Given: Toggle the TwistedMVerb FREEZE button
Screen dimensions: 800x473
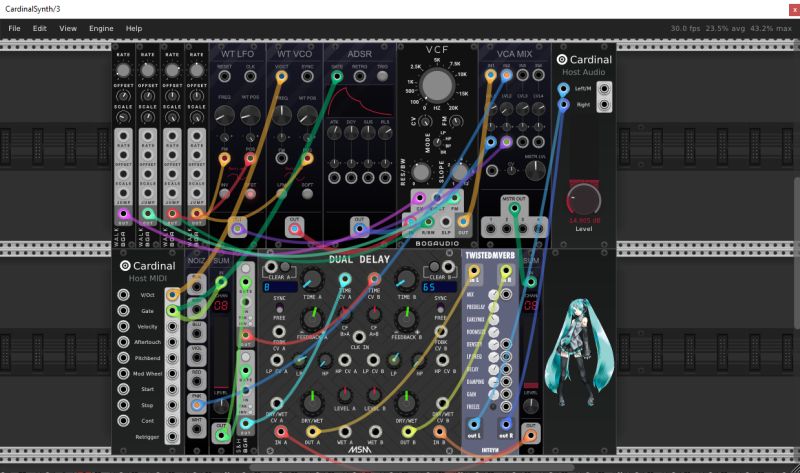Looking at the screenshot, I should tap(493, 407).
